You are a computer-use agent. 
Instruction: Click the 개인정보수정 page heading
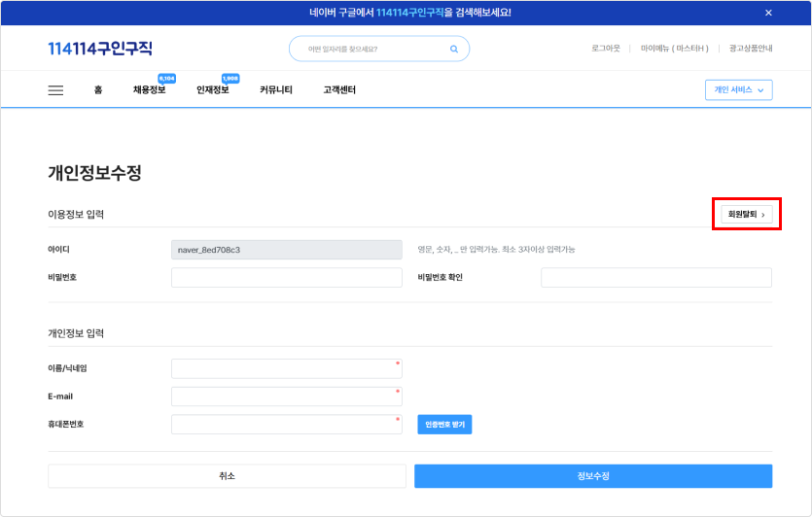[x=94, y=173]
